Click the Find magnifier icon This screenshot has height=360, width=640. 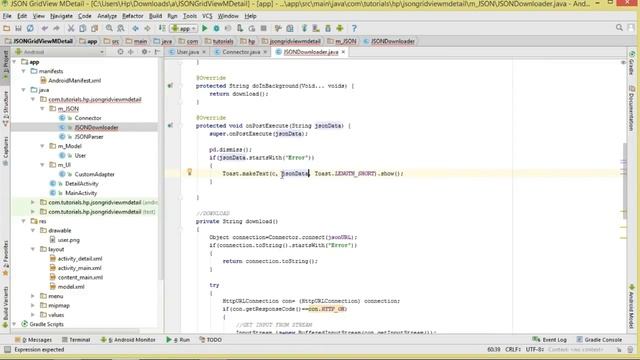click(x=109, y=28)
